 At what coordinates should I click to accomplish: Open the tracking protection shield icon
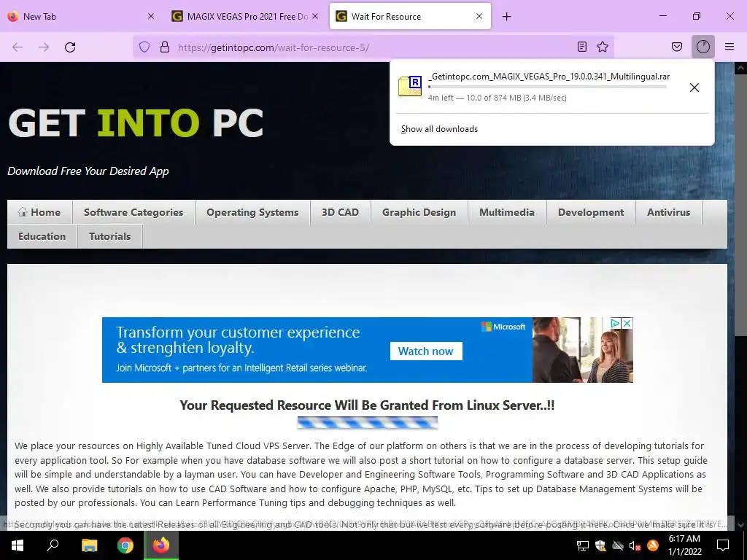[x=144, y=47]
